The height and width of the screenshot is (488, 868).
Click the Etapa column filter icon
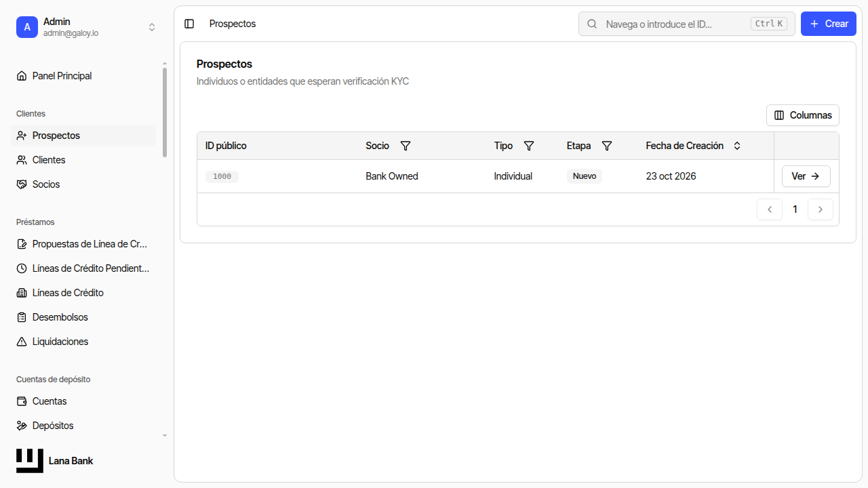click(x=607, y=146)
